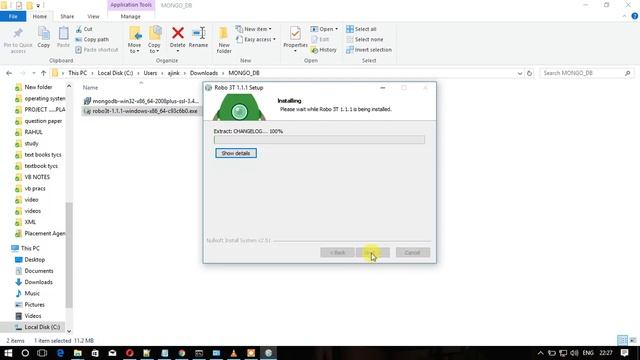This screenshot has width=640, height=360.
Task: Refresh the folder view
Action: 529,73
